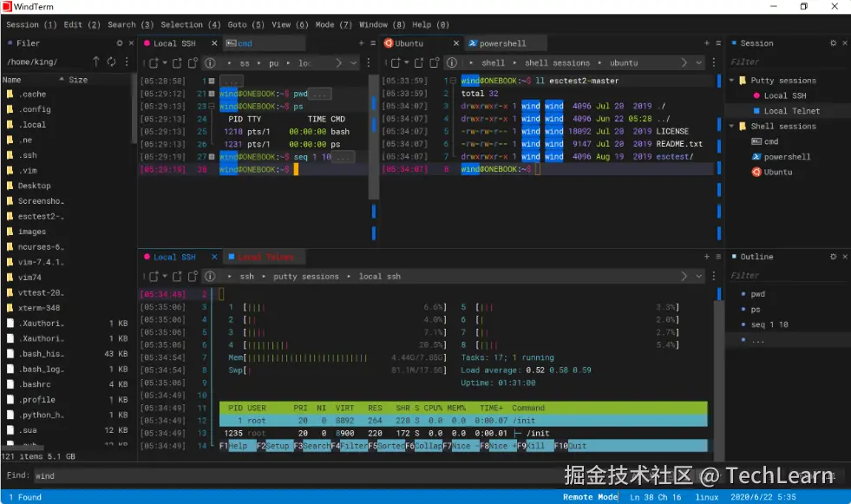
Task: Show session info in putty sessions pane toolbar
Action: click(210, 277)
